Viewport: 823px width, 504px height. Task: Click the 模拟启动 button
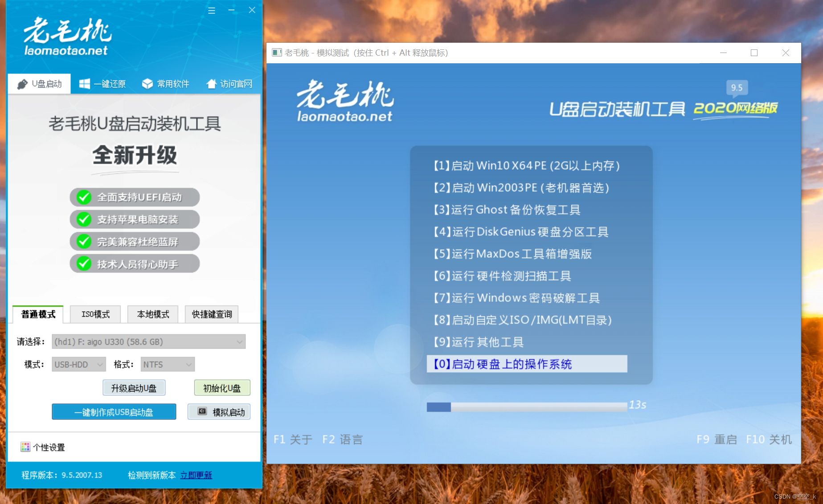pyautogui.click(x=219, y=412)
